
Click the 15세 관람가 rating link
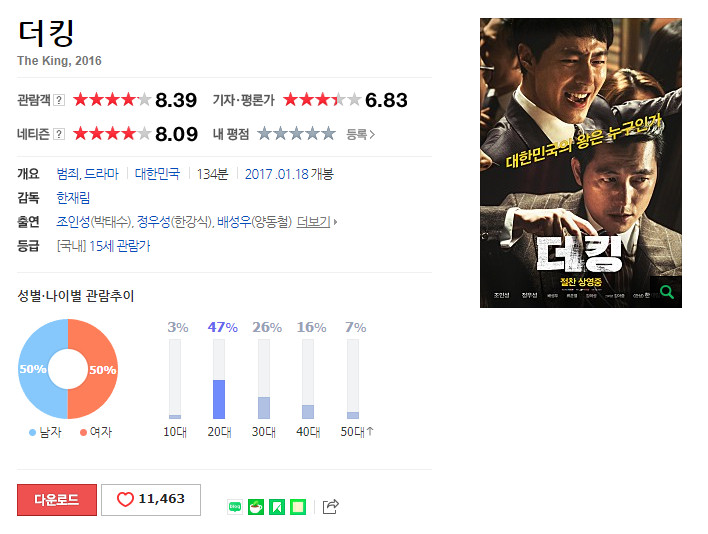(x=120, y=246)
